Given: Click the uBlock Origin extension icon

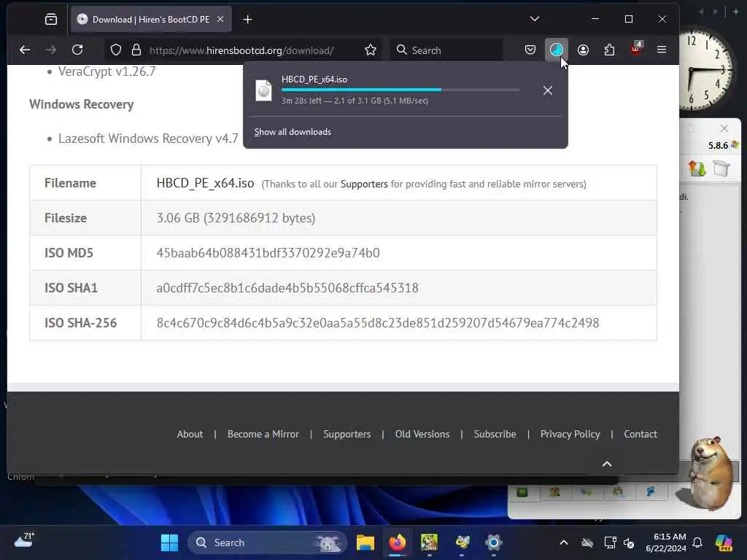Looking at the screenshot, I should click(635, 49).
